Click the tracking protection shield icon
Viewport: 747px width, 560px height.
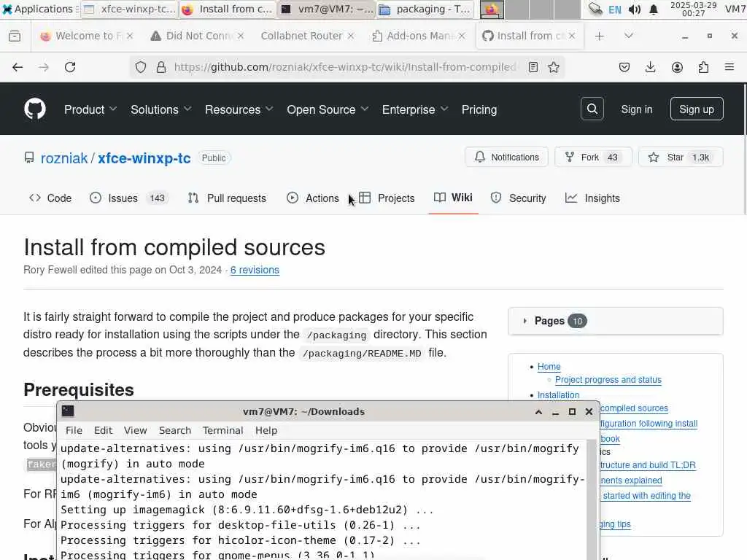(x=141, y=67)
